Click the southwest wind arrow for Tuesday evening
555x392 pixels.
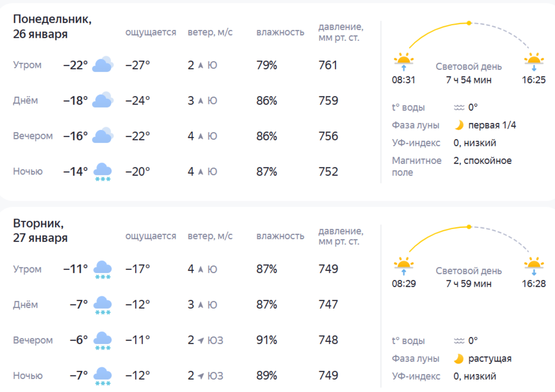[x=201, y=340]
